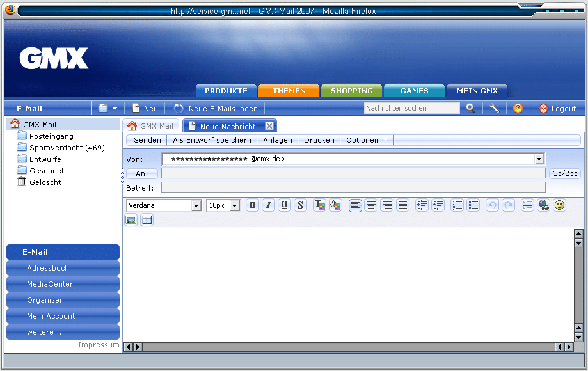Viewport: 588px width, 371px height.
Task: Click the An recipient button
Action: tap(142, 173)
